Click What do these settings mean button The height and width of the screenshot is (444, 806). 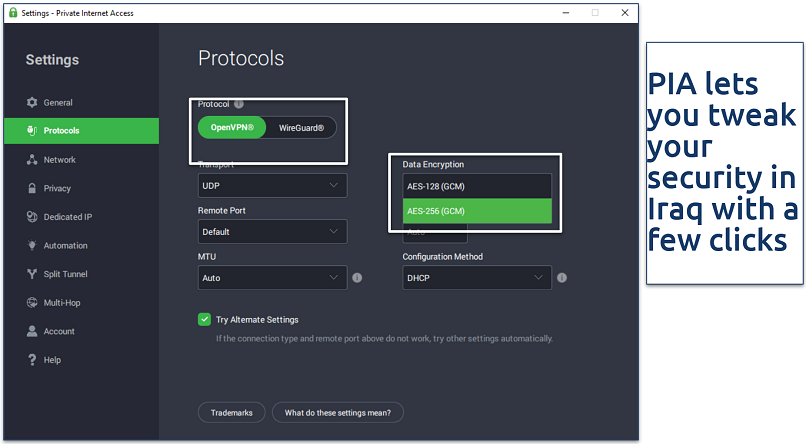[x=338, y=413]
